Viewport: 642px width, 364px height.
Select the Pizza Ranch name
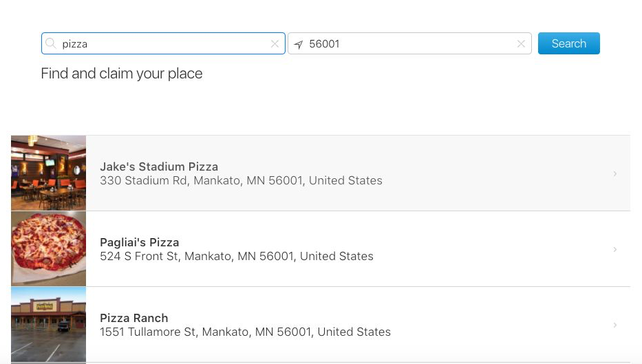coord(134,318)
